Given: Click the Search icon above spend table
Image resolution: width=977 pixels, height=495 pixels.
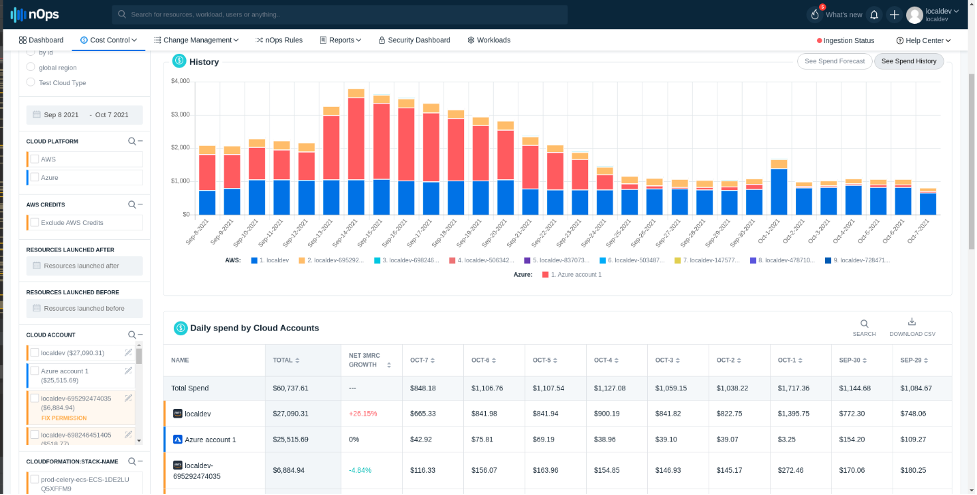Looking at the screenshot, I should click(864, 324).
